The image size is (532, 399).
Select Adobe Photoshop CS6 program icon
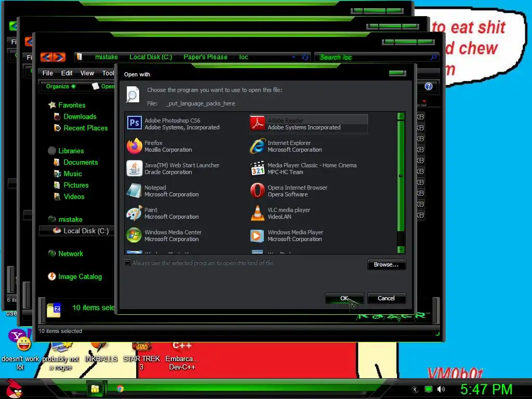pyautogui.click(x=135, y=124)
